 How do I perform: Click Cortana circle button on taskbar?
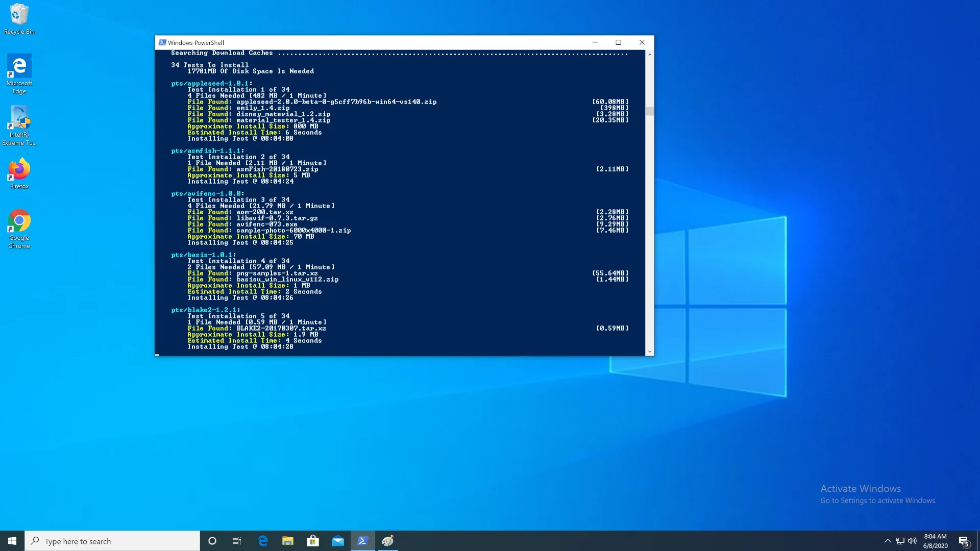[212, 541]
